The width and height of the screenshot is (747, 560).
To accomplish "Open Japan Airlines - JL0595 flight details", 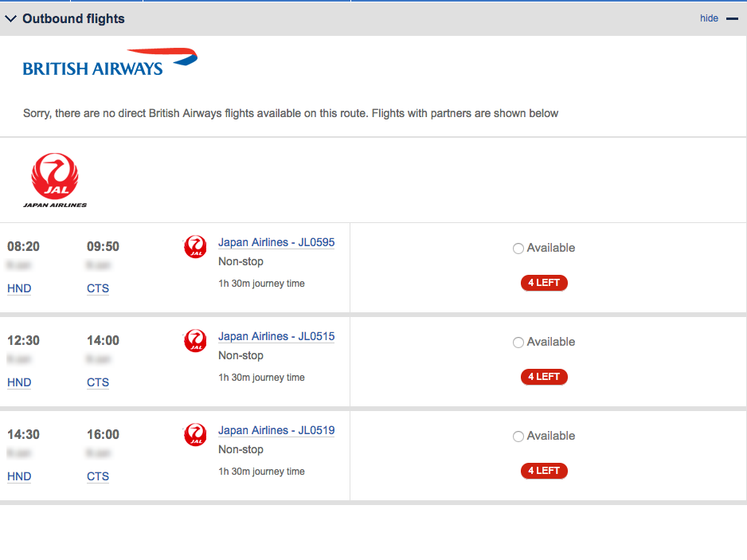I will (x=276, y=242).
